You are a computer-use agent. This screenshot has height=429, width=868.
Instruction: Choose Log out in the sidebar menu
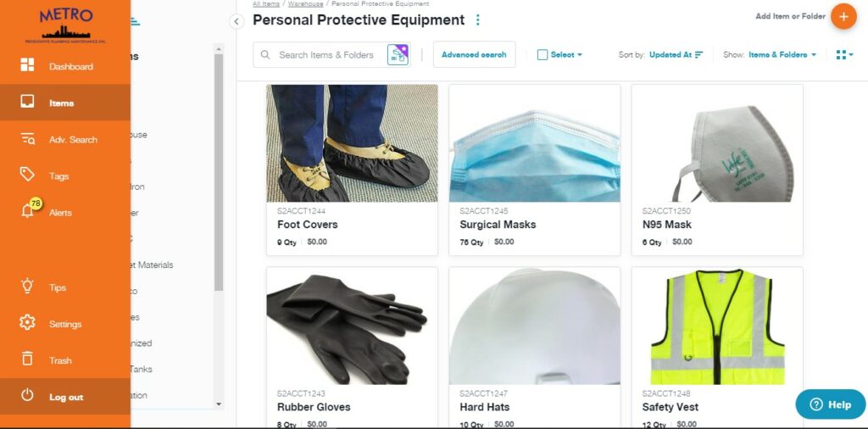tap(65, 396)
